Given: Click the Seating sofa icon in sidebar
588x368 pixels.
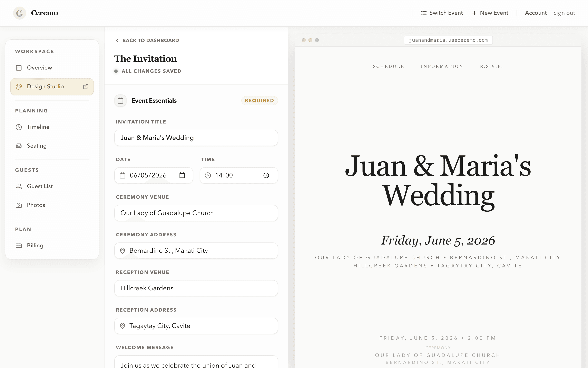Looking at the screenshot, I should point(19,146).
